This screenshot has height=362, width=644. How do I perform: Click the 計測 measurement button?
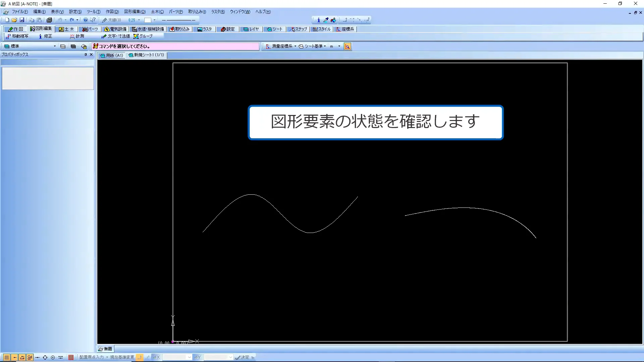[77, 36]
